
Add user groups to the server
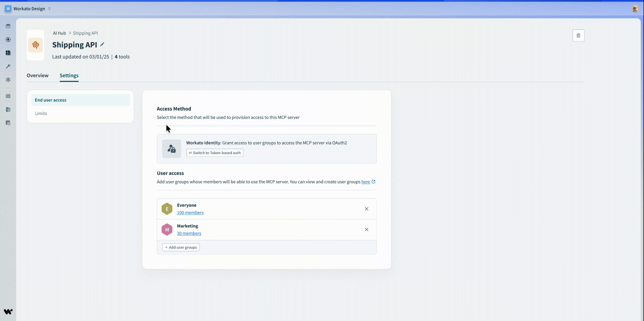point(181,247)
